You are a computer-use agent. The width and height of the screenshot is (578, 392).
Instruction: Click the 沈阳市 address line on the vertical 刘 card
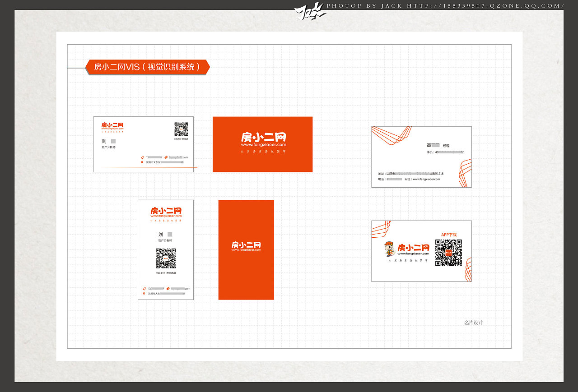coord(166,294)
